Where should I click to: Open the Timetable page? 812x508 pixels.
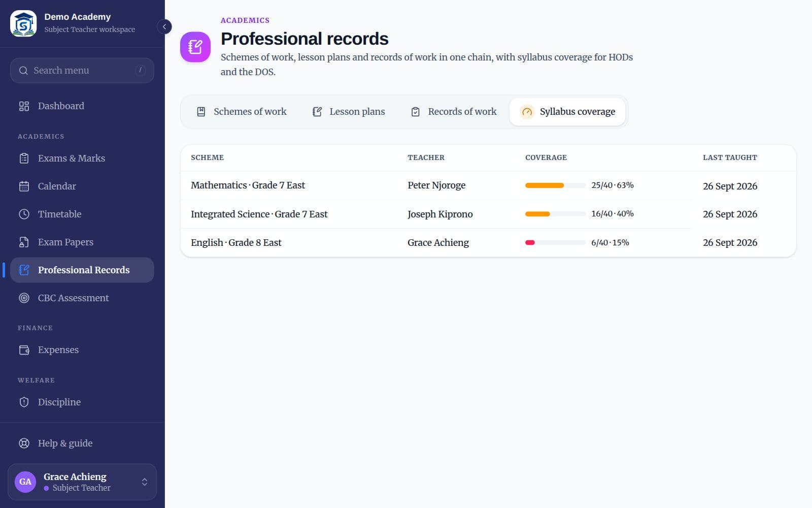[x=82, y=214]
